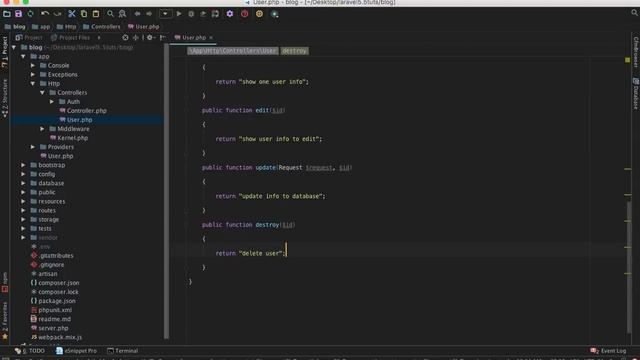Click the blog breadcrumb in navigation bar
Image resolution: width=640 pixels, height=360 pixels.
pyautogui.click(x=15, y=27)
